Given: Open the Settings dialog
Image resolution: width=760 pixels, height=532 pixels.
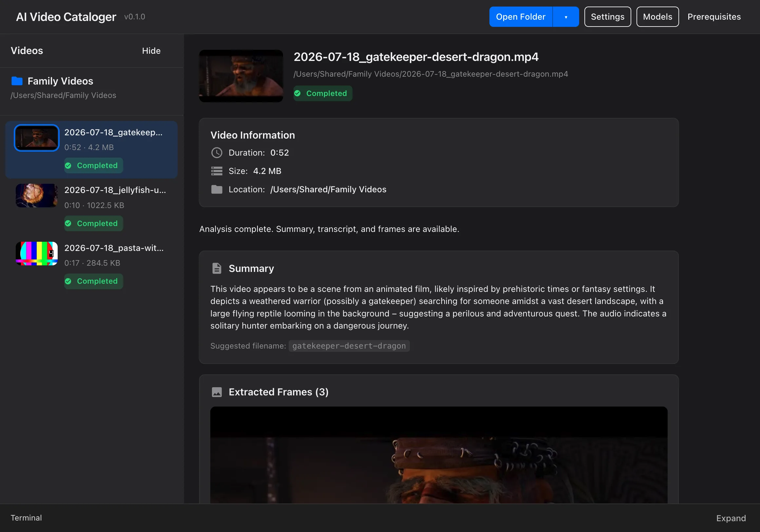Looking at the screenshot, I should [607, 17].
